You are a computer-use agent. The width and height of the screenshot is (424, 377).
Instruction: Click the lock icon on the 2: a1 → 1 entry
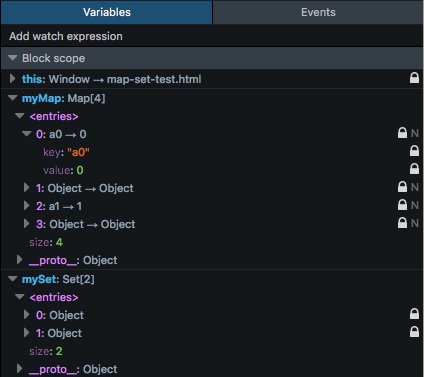pyautogui.click(x=402, y=205)
